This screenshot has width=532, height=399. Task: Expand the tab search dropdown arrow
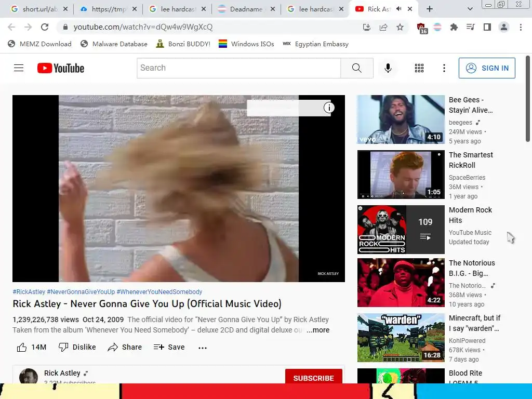[x=470, y=9]
